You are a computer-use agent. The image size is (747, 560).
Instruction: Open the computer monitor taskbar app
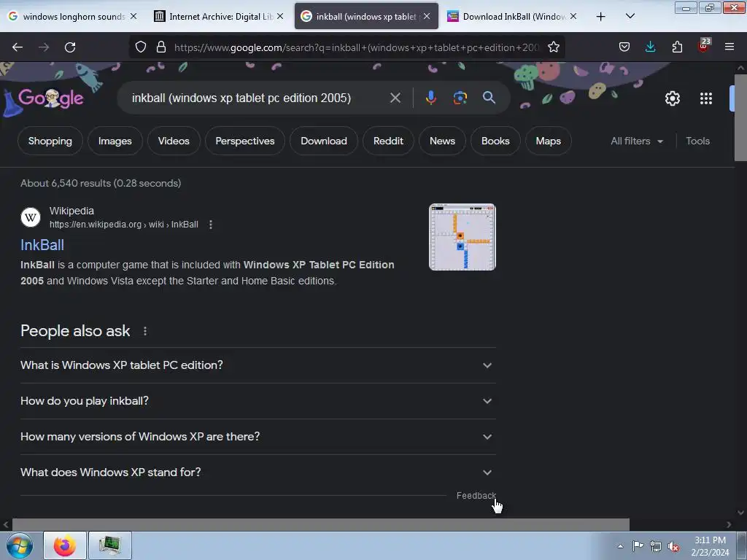point(110,545)
